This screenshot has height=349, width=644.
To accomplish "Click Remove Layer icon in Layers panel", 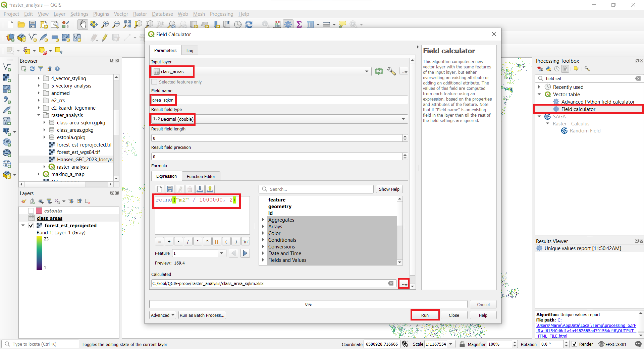I will (x=88, y=201).
